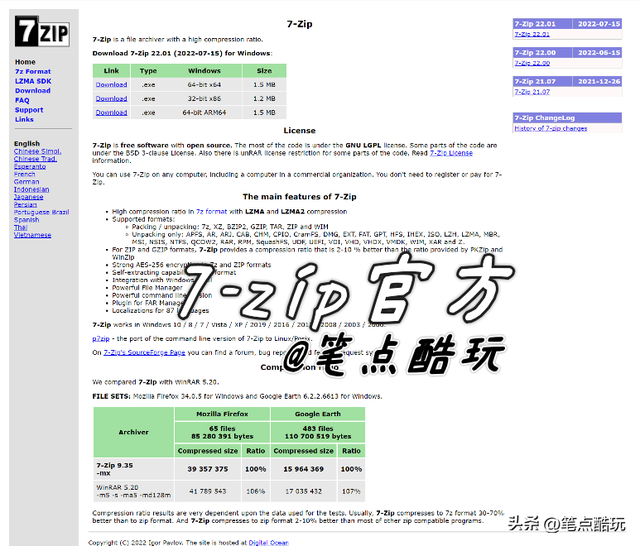This screenshot has width=640, height=546.
Task: Download the 64-bit x64 exe
Action: tap(111, 85)
